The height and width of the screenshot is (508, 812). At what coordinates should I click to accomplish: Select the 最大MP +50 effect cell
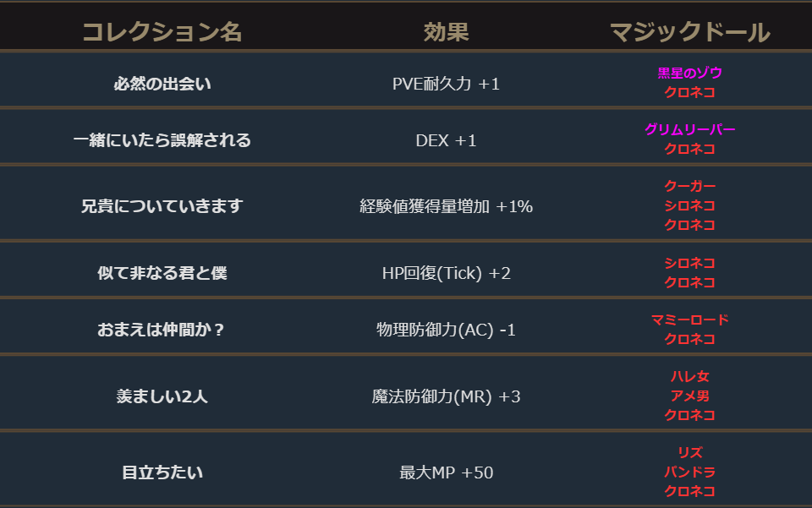point(446,472)
